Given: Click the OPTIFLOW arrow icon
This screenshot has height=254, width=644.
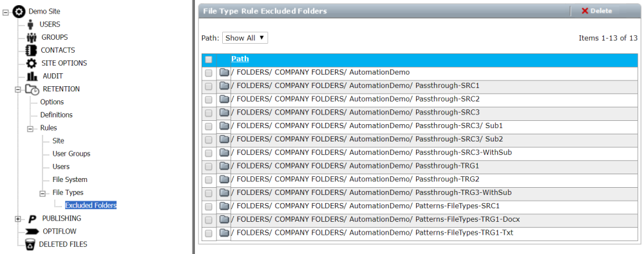Looking at the screenshot, I should click(x=32, y=231).
